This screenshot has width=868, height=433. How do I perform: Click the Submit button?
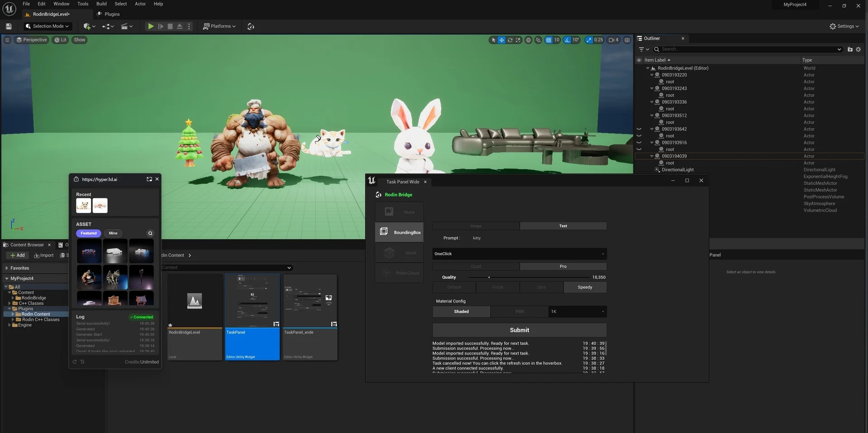[519, 330]
